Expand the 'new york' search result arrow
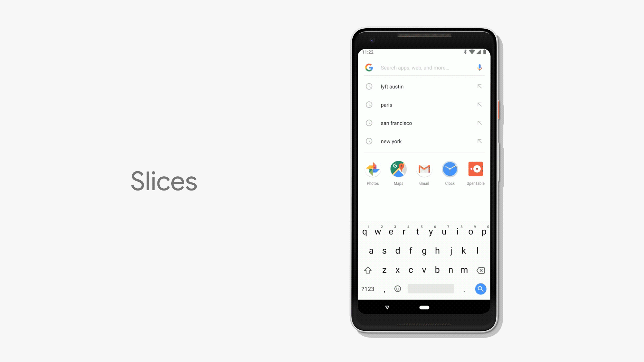The height and width of the screenshot is (362, 644). click(479, 141)
